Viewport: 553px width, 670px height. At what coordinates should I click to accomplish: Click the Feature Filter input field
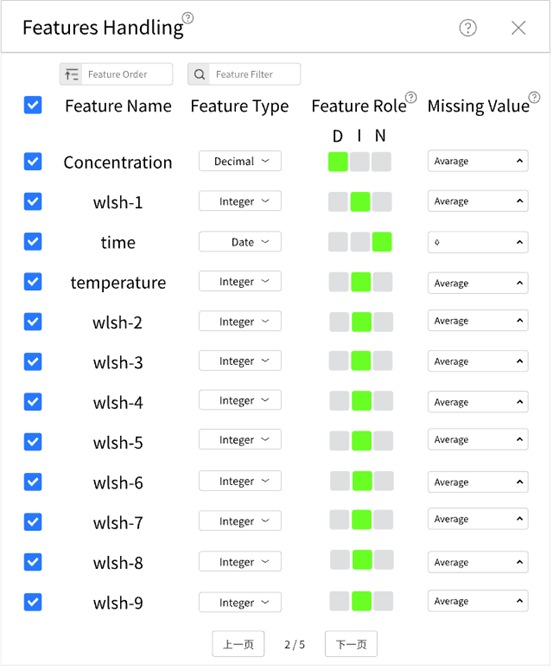coord(255,74)
